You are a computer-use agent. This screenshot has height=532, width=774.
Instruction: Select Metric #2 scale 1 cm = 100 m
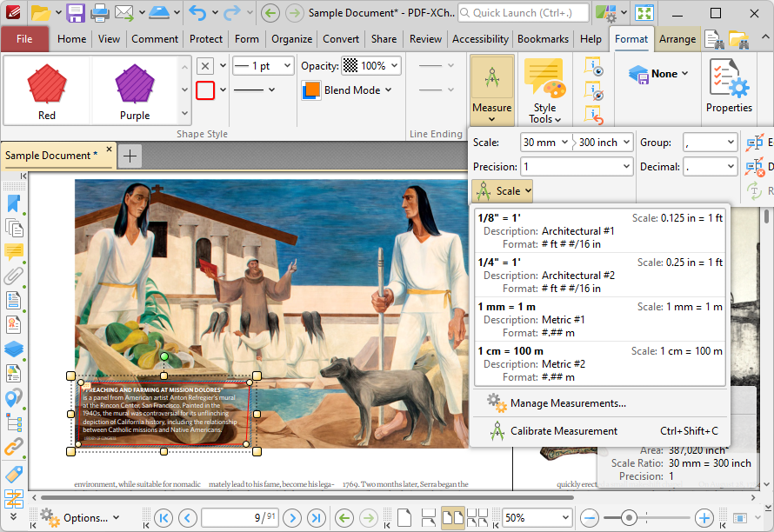600,363
